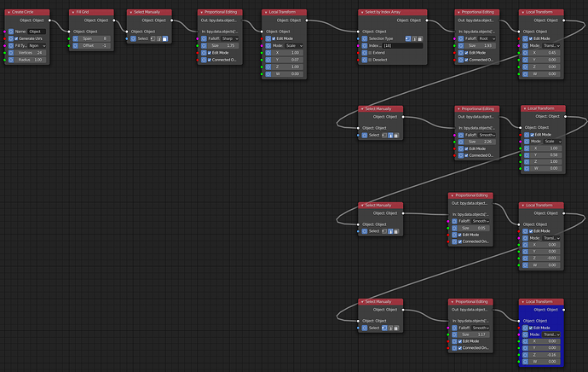This screenshot has height=372, width=588.
Task: Toggle Connected Only checkbox in Falloff Root node
Action: [x=466, y=60]
